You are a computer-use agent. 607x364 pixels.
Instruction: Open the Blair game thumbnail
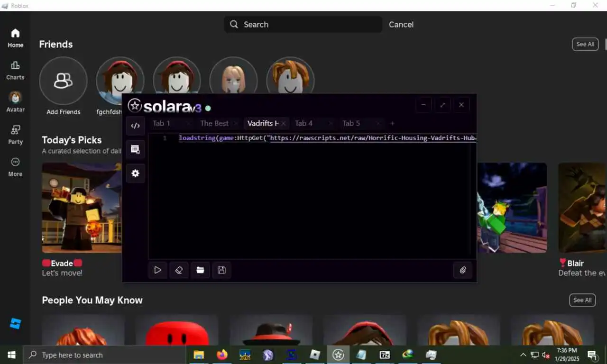[x=582, y=208]
